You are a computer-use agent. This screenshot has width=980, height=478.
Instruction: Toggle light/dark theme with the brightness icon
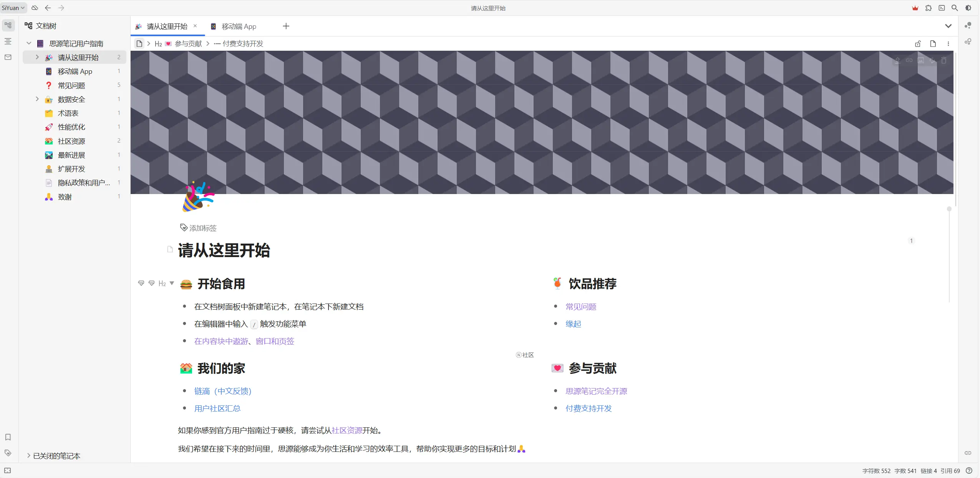pyautogui.click(x=968, y=8)
